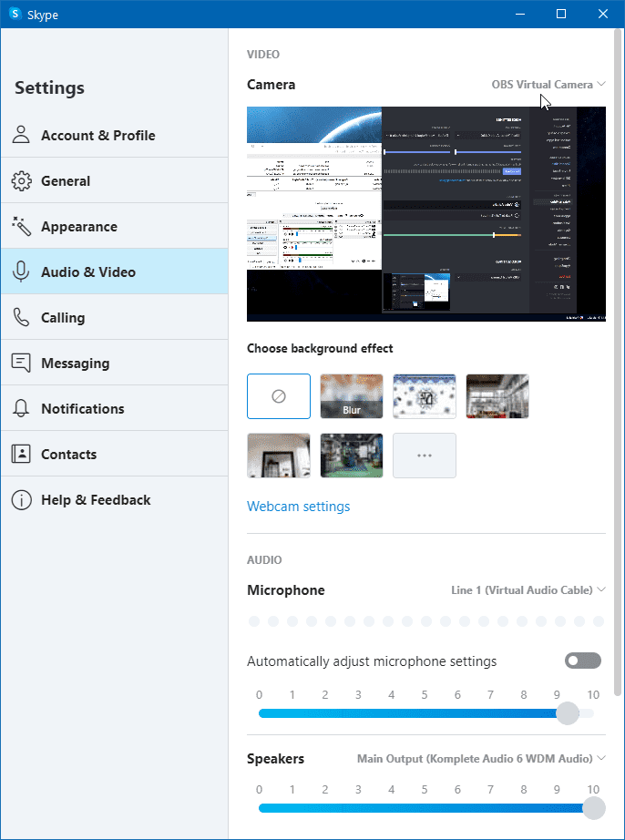Click the Messaging chat bubble icon
Image resolution: width=625 pixels, height=840 pixels.
pyautogui.click(x=21, y=363)
